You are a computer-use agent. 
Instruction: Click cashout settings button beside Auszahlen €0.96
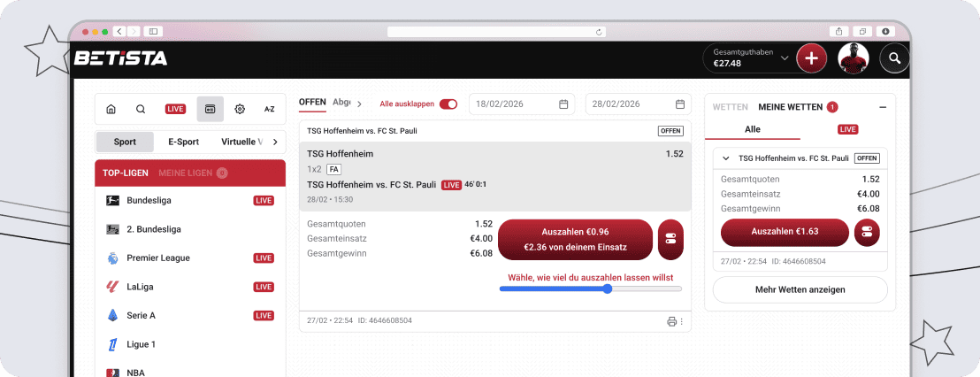pos(670,240)
